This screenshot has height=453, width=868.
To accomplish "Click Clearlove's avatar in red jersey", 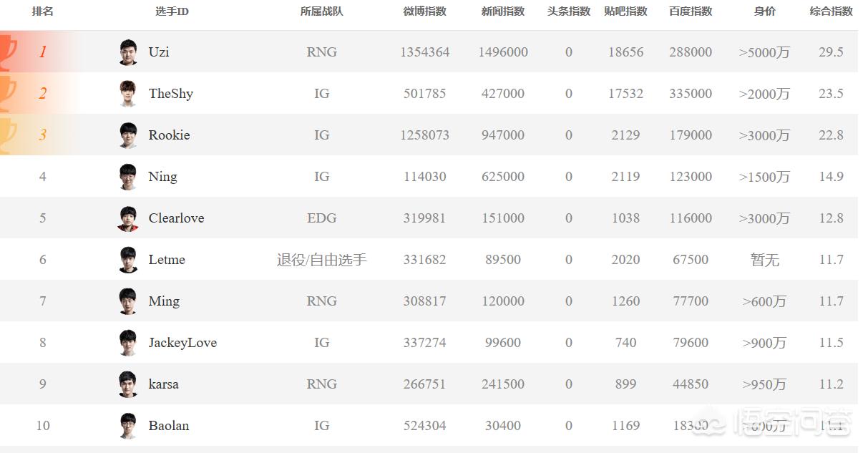I will (x=128, y=218).
